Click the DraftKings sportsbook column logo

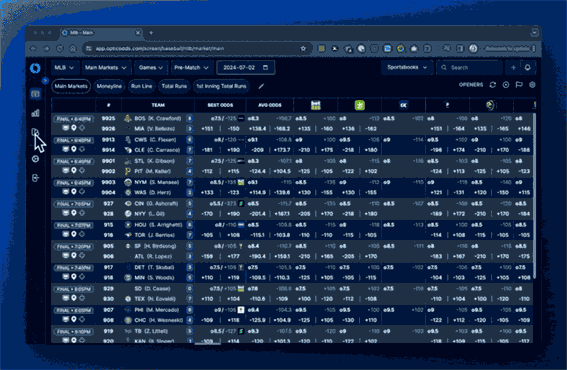pos(403,105)
